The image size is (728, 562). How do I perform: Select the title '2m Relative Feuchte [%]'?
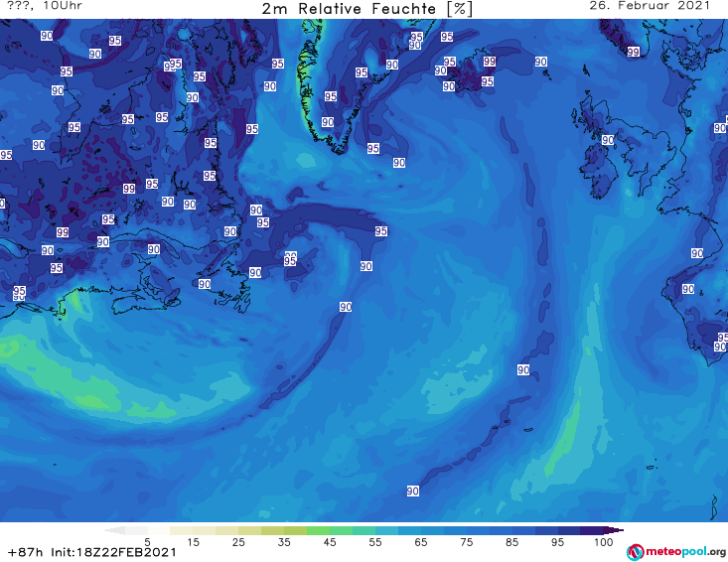click(366, 9)
